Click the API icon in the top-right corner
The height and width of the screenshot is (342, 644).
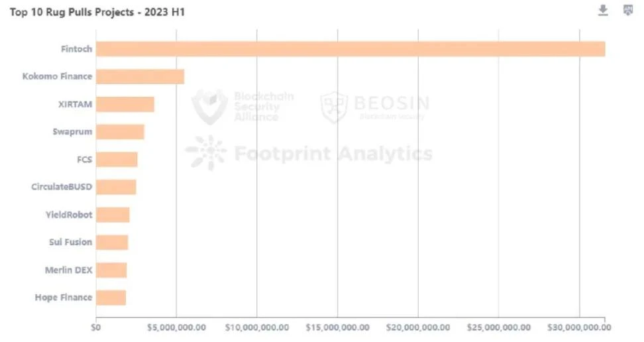coord(628,10)
